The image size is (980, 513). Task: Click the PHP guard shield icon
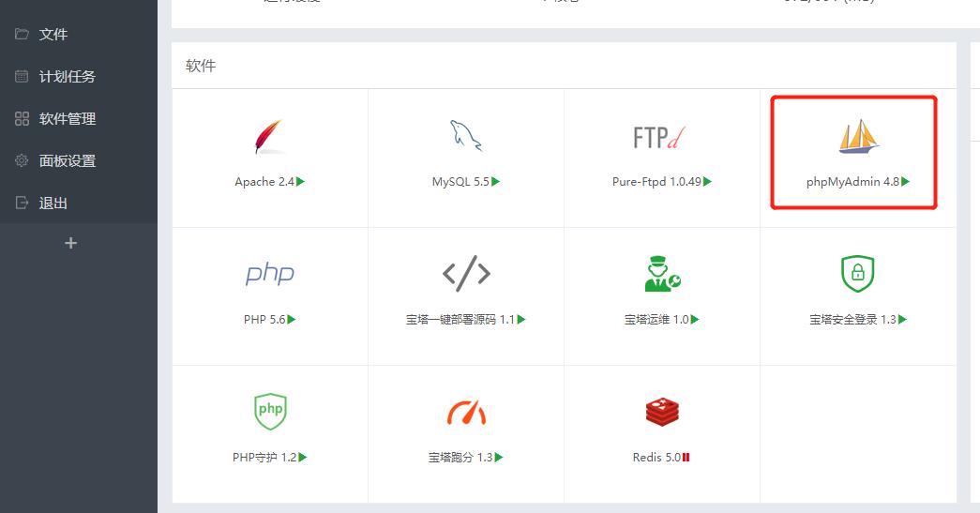pyautogui.click(x=270, y=411)
